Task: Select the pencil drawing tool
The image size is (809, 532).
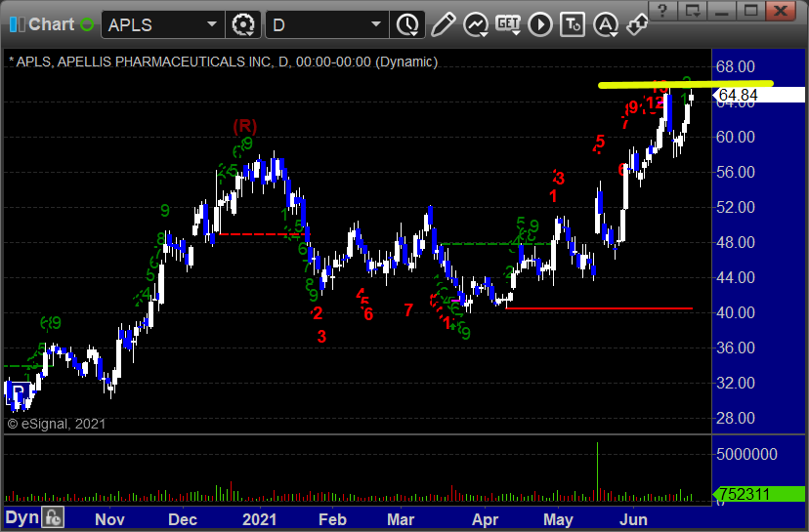Action: coord(444,24)
